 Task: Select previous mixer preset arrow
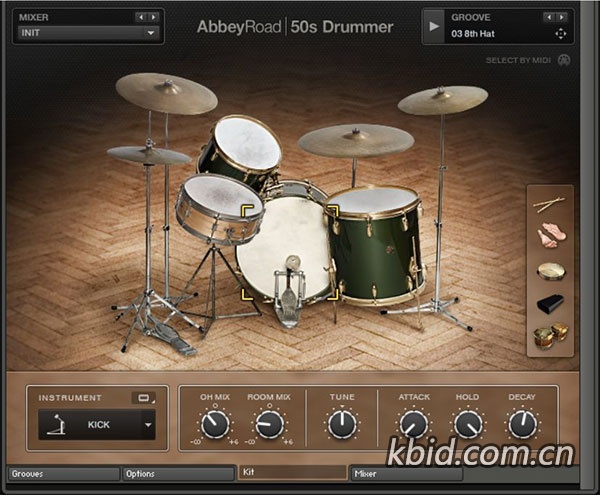pos(141,17)
